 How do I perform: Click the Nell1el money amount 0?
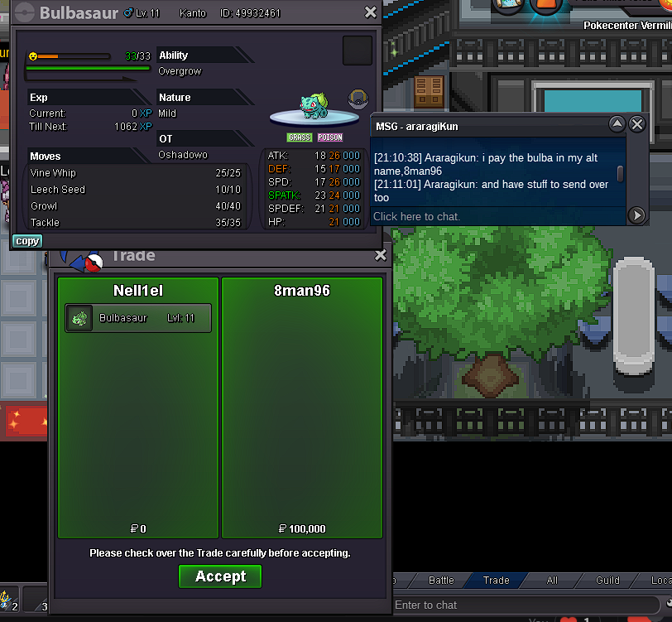click(x=138, y=529)
